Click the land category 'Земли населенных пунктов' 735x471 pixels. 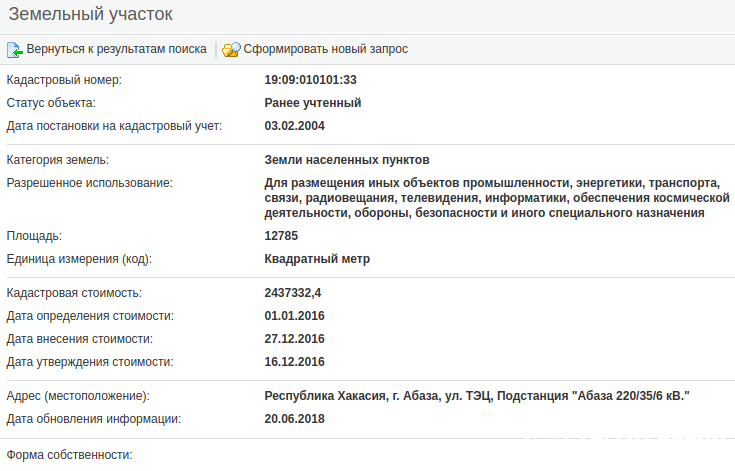coord(346,160)
